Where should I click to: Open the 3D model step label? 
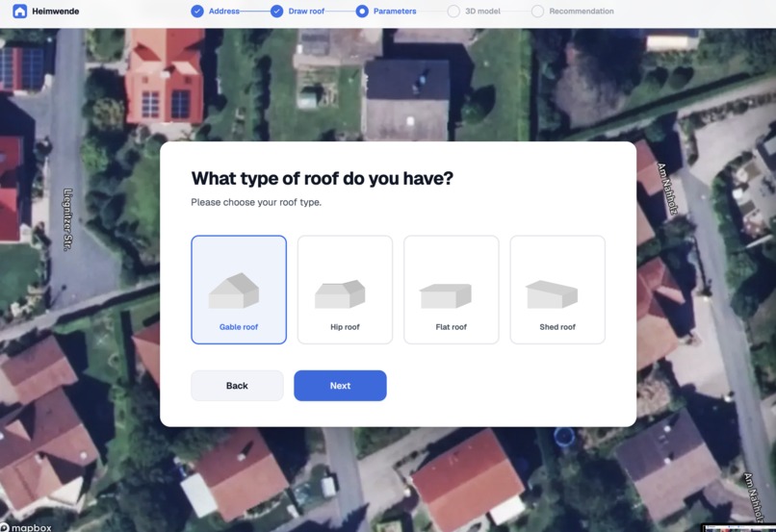(482, 11)
